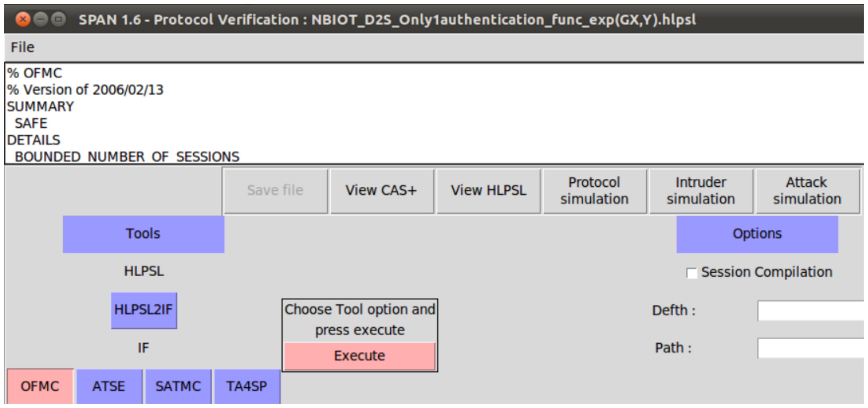The image size is (868, 408).
Task: Select the OFMC backend tool
Action: click(x=40, y=386)
